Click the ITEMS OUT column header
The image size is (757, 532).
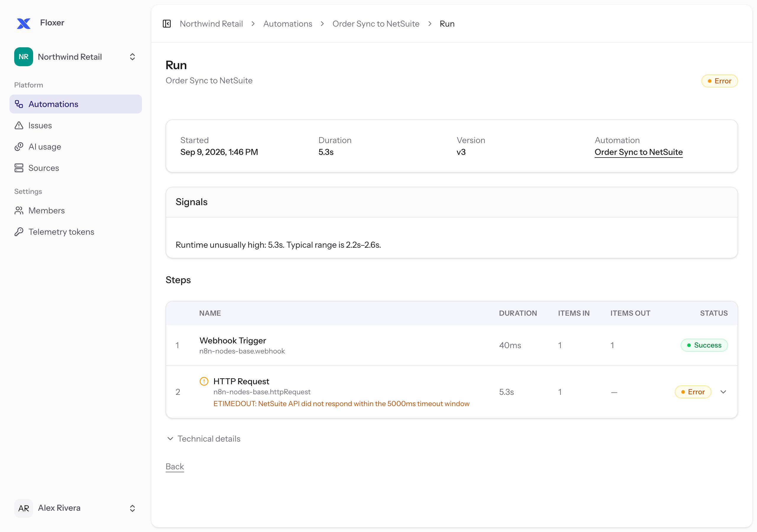[x=630, y=313]
